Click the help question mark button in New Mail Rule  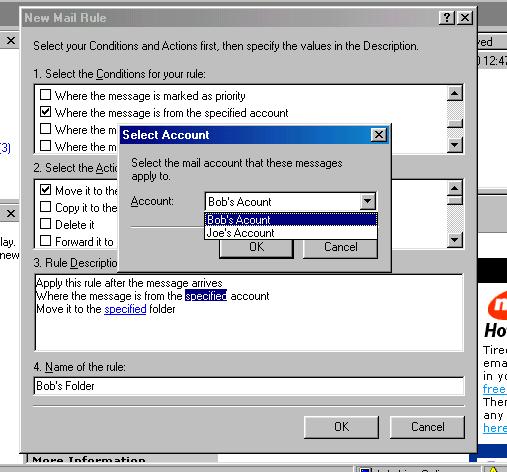pyautogui.click(x=447, y=17)
